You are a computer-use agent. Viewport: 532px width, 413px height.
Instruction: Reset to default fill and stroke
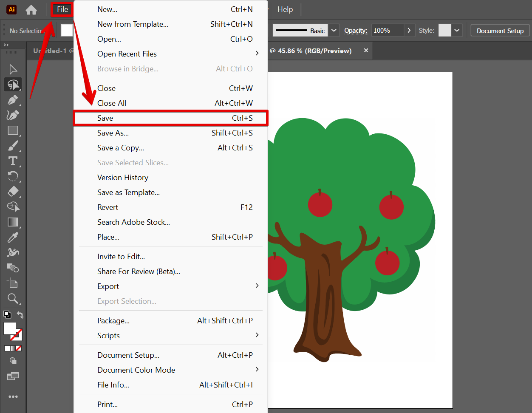click(x=7, y=315)
